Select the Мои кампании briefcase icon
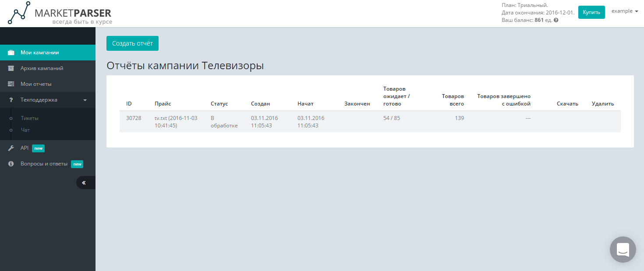 (x=11, y=52)
